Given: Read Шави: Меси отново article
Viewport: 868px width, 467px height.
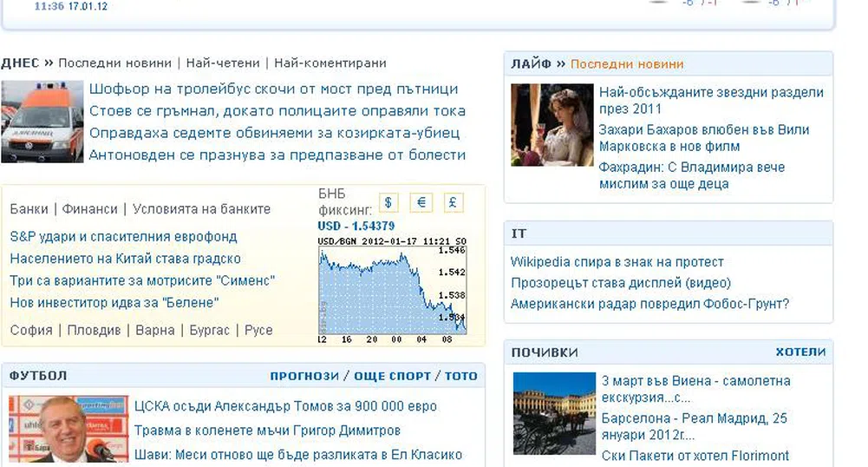Looking at the screenshot, I should (x=298, y=455).
